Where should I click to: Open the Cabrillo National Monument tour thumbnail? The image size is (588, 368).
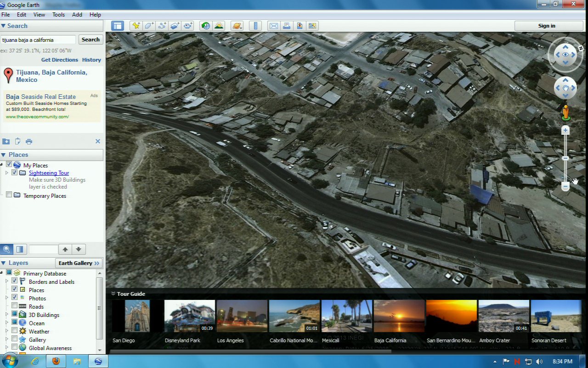tap(294, 316)
